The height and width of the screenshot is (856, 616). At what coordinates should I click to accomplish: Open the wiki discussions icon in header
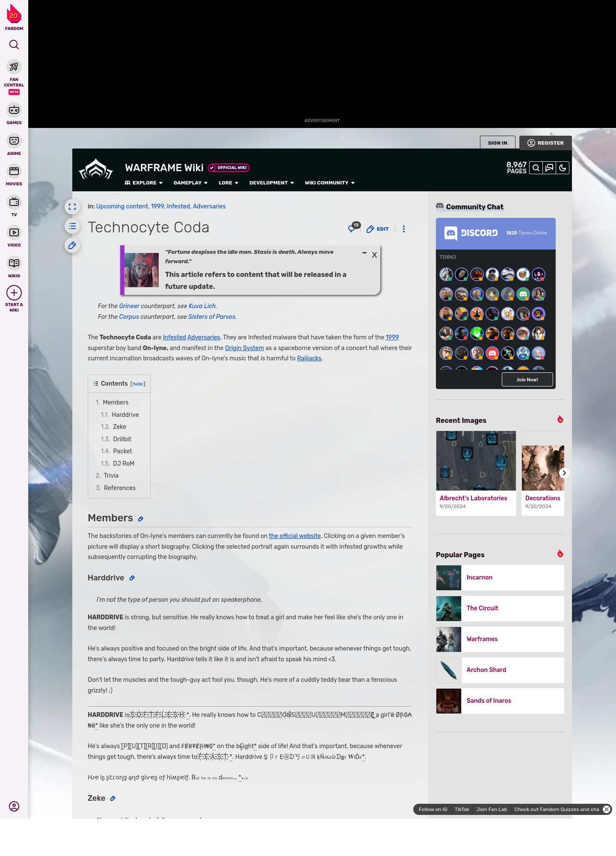coord(549,168)
